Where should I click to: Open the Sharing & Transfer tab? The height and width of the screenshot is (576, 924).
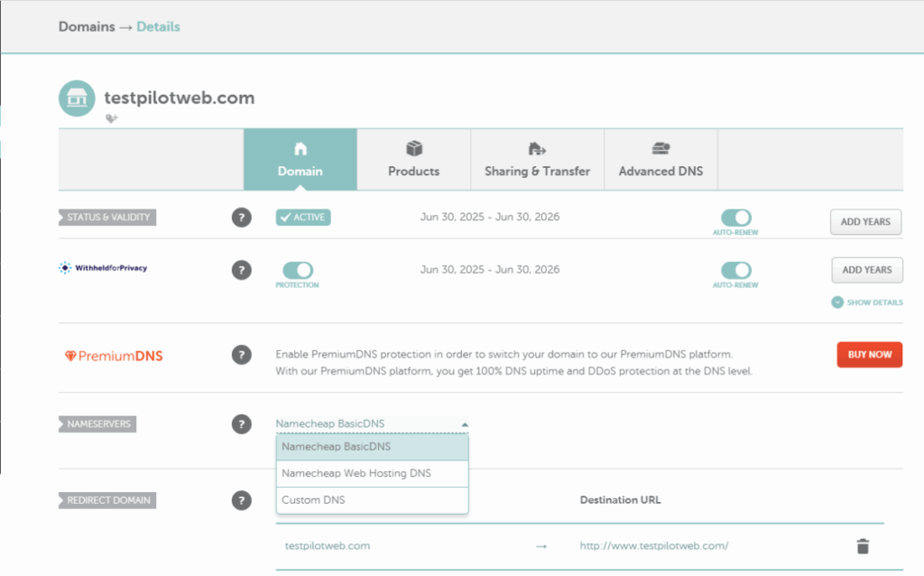coord(537,160)
